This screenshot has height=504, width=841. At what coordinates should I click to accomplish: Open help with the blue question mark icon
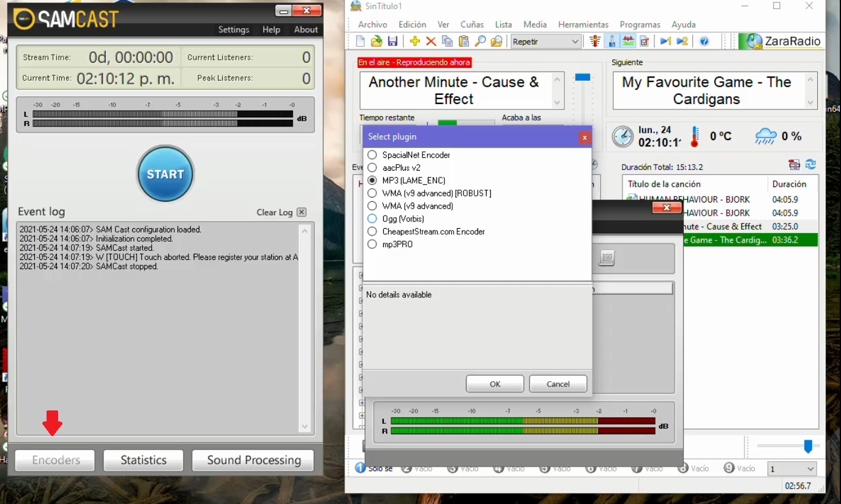(x=704, y=41)
